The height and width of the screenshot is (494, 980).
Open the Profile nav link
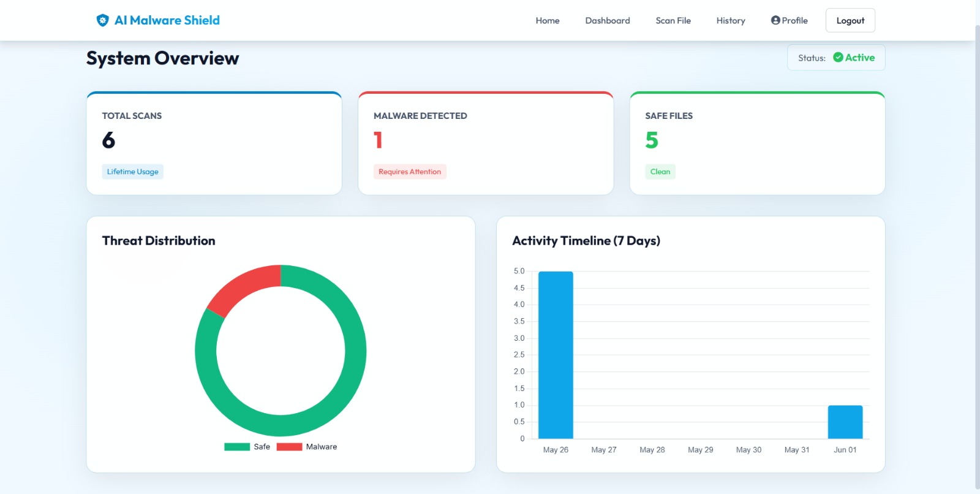[x=790, y=20]
